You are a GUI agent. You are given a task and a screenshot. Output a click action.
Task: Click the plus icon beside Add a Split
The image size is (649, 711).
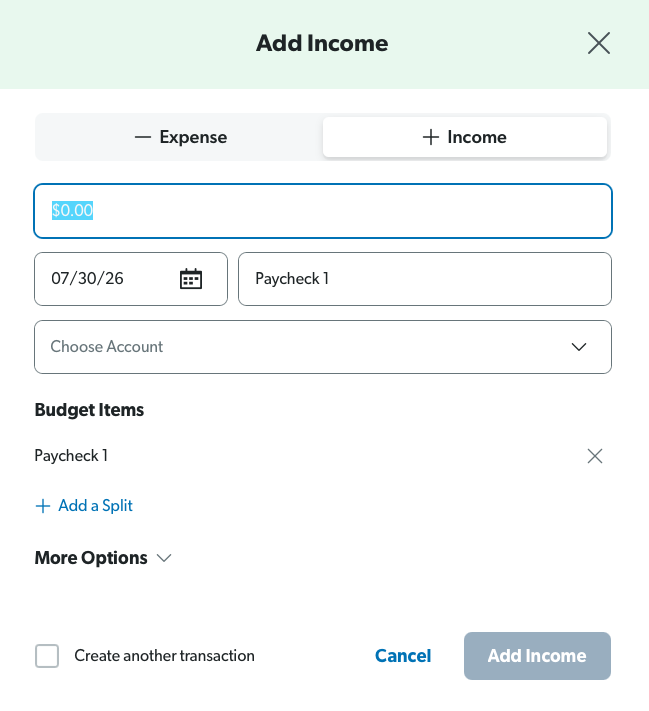[43, 506]
